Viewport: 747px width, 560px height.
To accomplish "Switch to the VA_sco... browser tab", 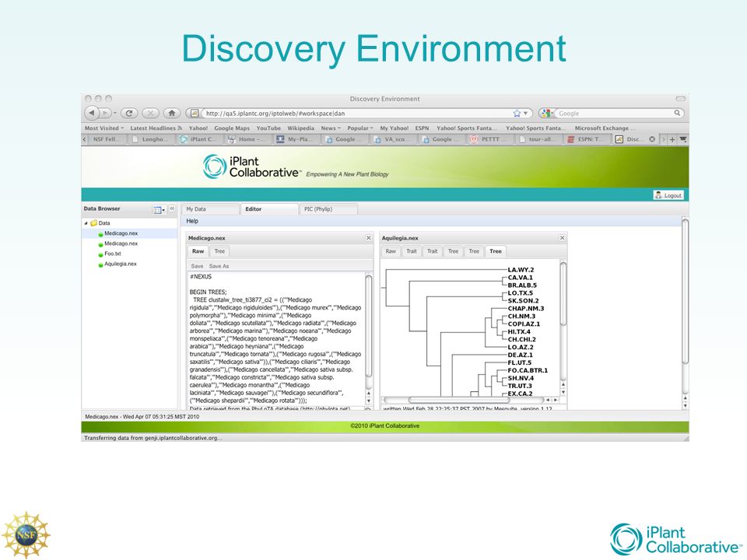I will [394, 139].
